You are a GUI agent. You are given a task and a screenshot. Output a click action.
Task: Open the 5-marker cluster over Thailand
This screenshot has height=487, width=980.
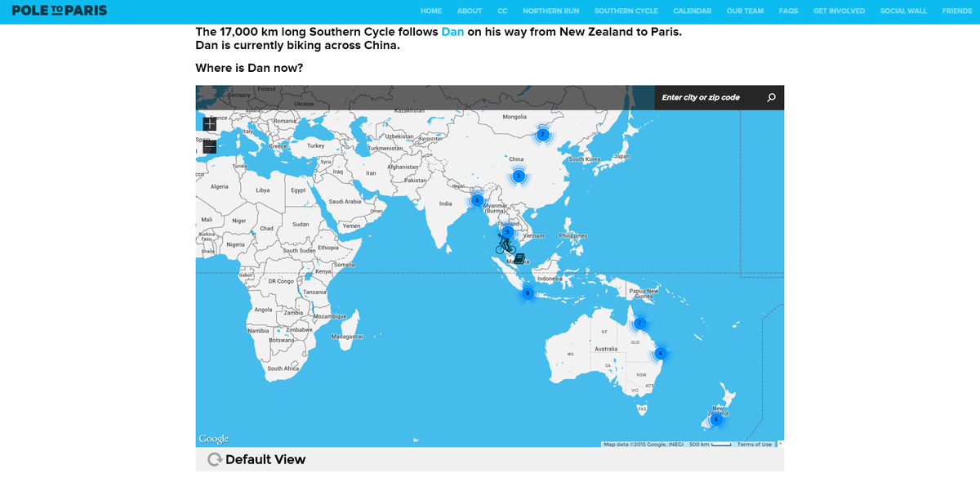point(507,231)
